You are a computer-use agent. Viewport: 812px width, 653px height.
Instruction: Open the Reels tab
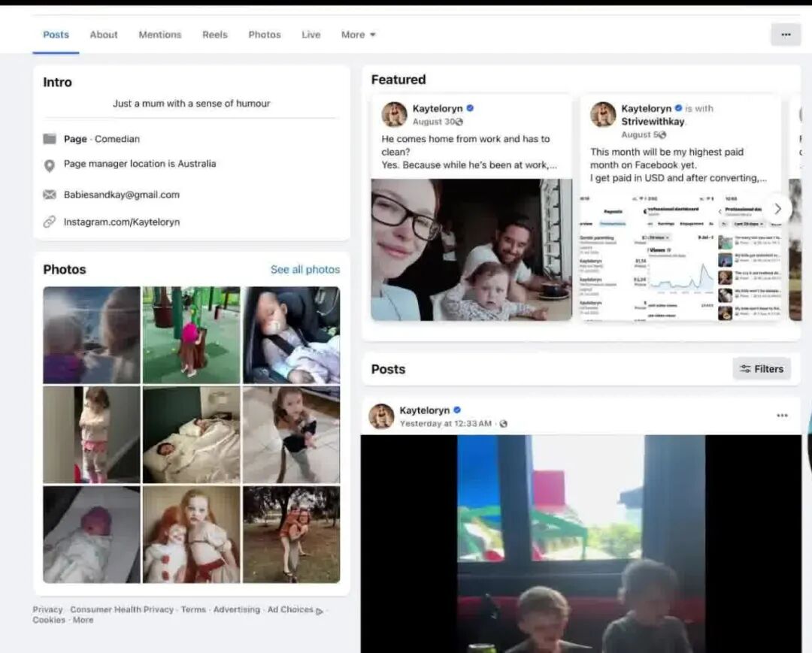[x=214, y=35]
